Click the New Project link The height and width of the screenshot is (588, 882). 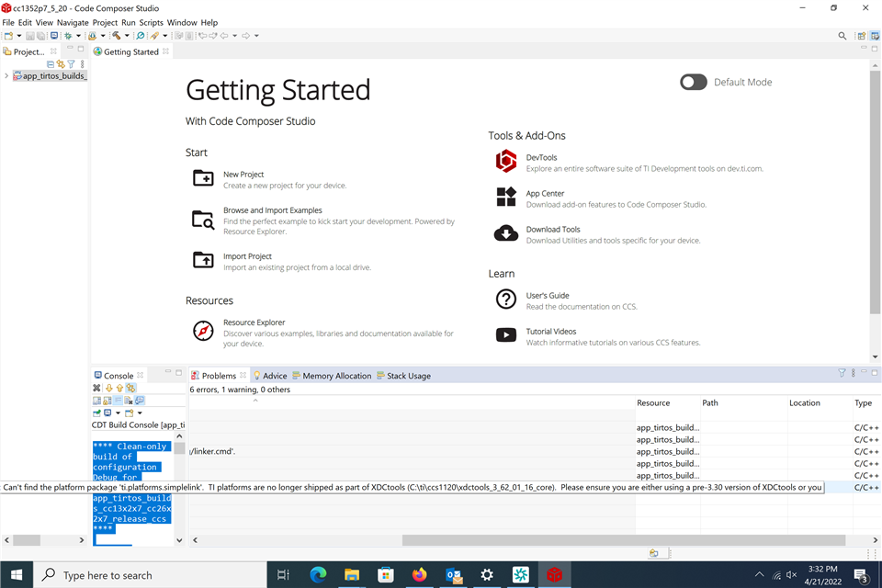243,175
